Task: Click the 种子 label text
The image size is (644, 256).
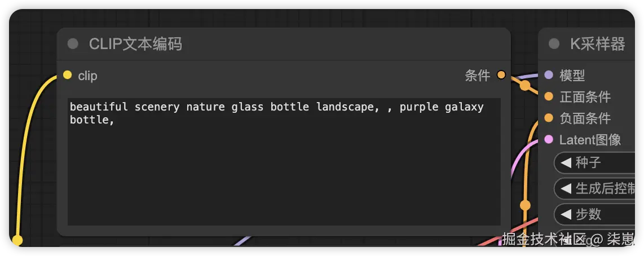Action: (x=588, y=163)
